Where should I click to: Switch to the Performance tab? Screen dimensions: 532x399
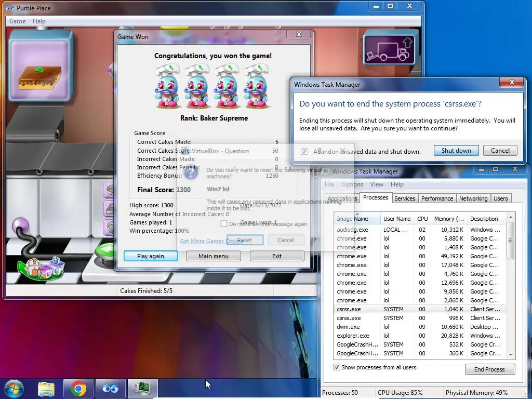[x=437, y=198]
